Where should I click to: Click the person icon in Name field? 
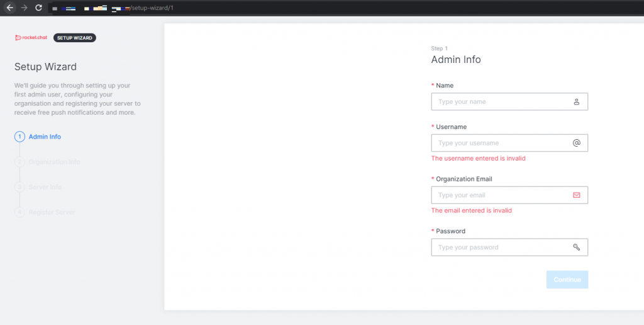pyautogui.click(x=576, y=101)
